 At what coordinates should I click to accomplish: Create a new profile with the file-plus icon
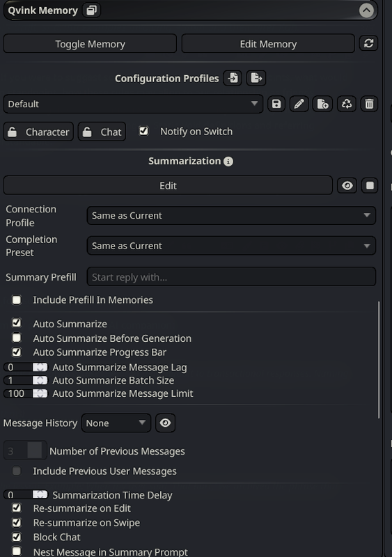point(322,104)
